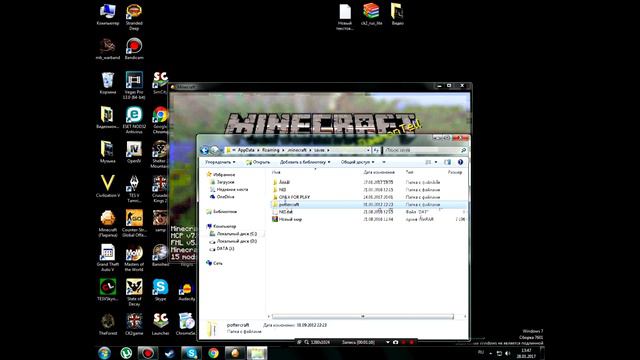The height and width of the screenshot is (360, 640).
Task: Open the Stranded Deep desktop shortcut
Action: click(134, 17)
